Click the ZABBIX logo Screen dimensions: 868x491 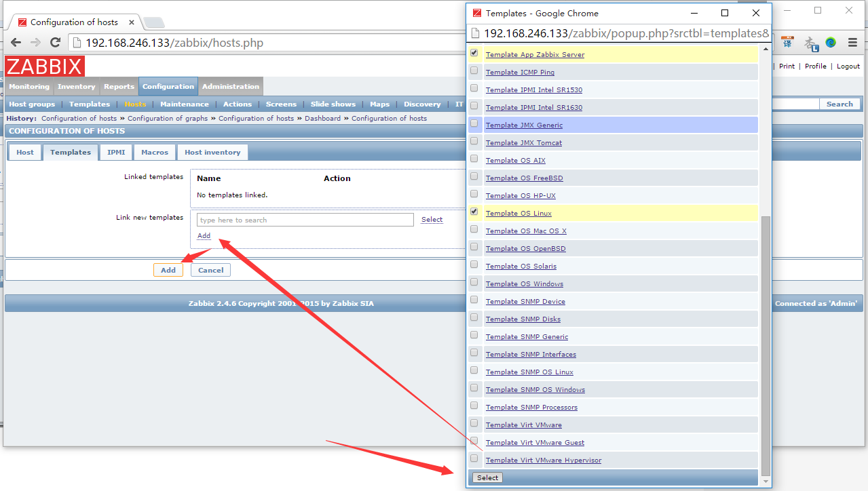tap(44, 66)
